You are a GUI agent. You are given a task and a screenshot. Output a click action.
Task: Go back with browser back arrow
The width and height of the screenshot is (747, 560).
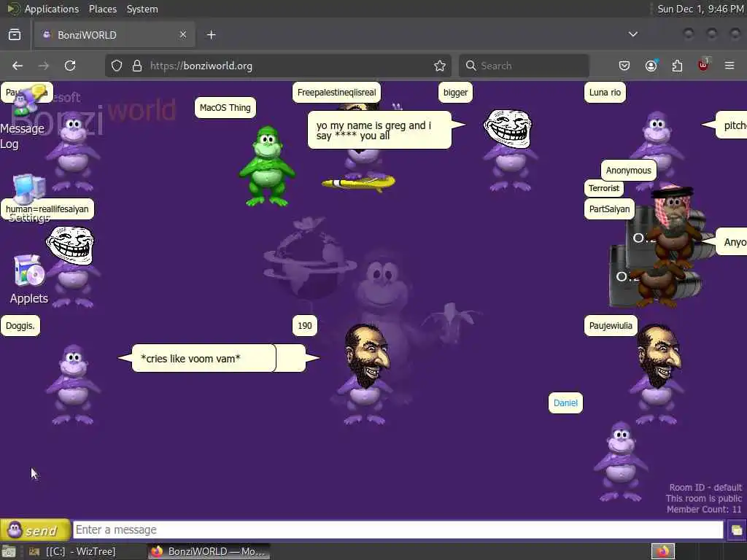[18, 66]
